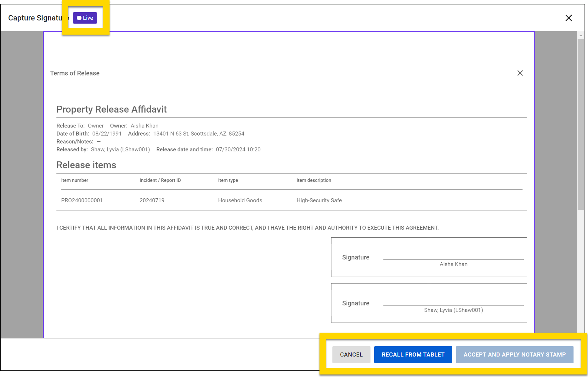Select the Cancel button
The image size is (588, 377).
pyautogui.click(x=351, y=354)
